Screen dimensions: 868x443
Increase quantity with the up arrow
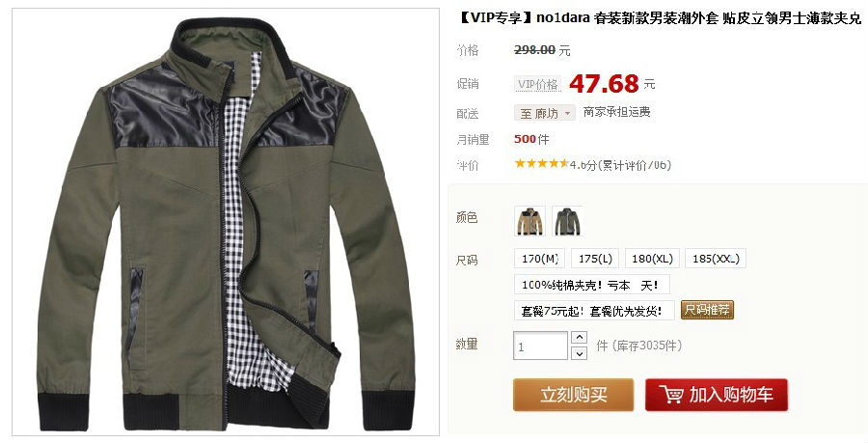coord(579,337)
